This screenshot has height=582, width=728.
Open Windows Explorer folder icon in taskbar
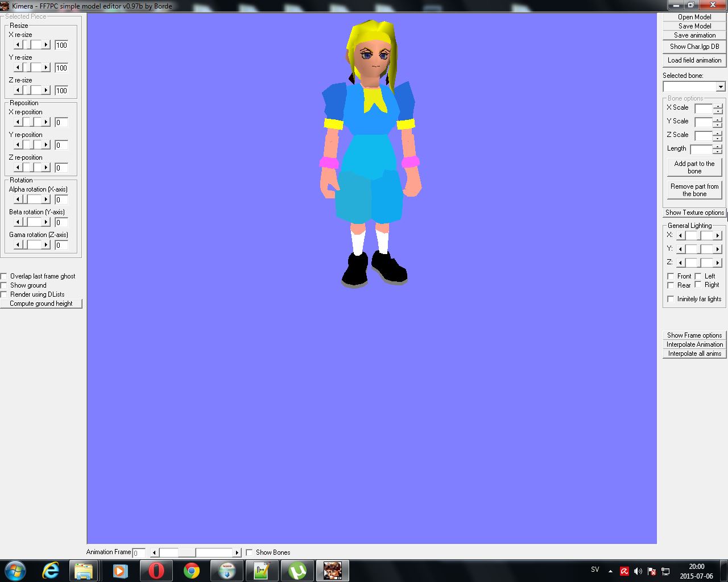pos(84,571)
